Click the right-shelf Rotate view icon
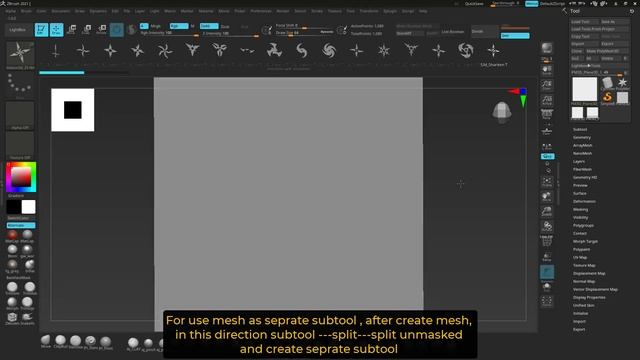Viewport: 640px width, 360px height. 547,227
